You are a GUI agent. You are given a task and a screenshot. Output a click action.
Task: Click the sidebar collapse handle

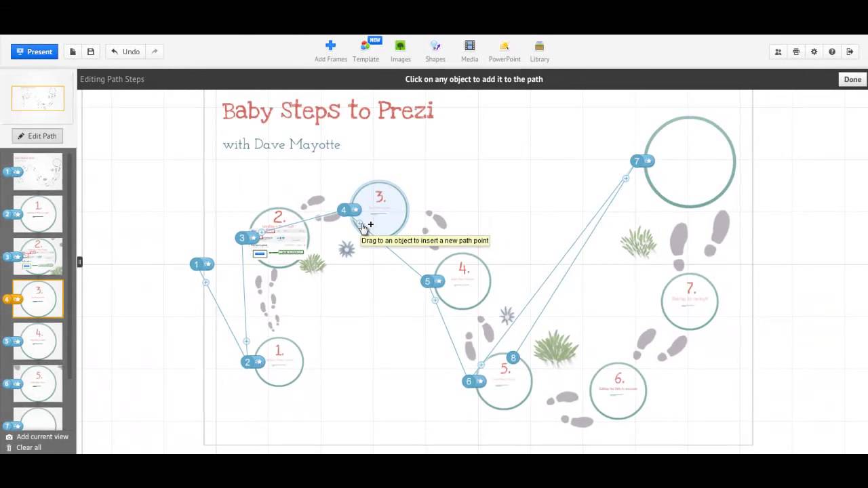pyautogui.click(x=79, y=262)
